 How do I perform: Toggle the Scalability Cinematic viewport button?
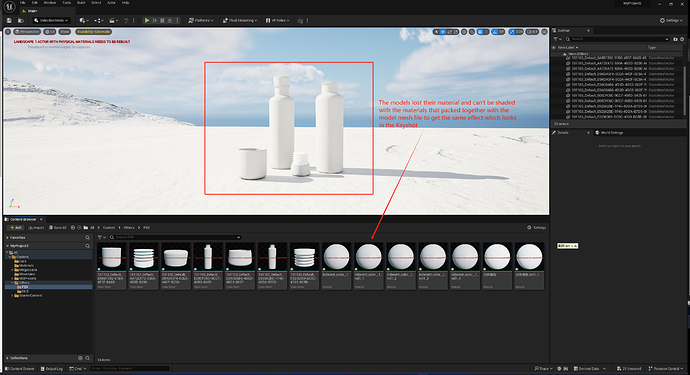coord(93,32)
